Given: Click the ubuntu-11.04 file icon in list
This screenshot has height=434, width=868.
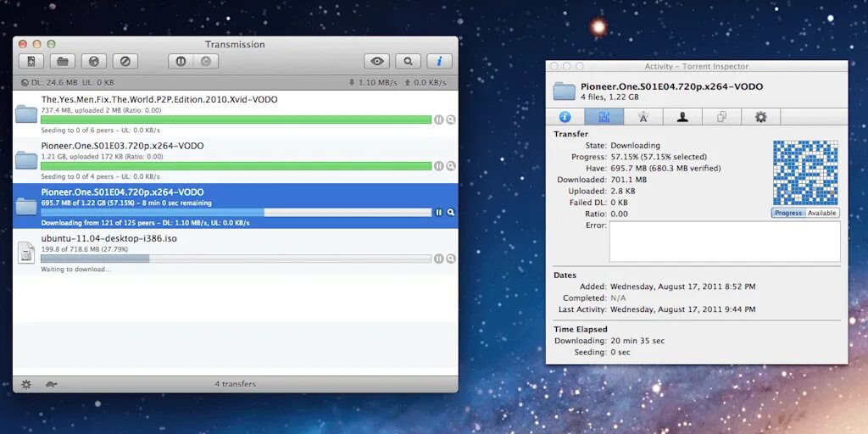Looking at the screenshot, I should (26, 252).
